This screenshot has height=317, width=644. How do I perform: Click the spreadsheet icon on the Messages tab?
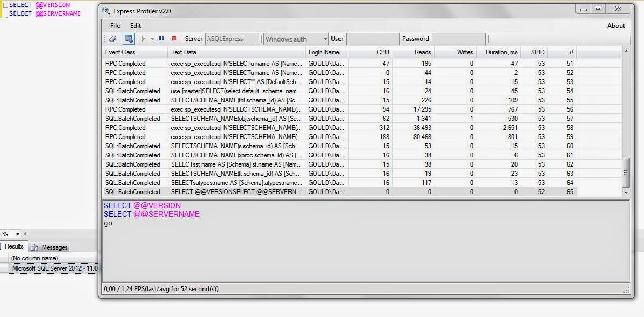pyautogui.click(x=34, y=247)
